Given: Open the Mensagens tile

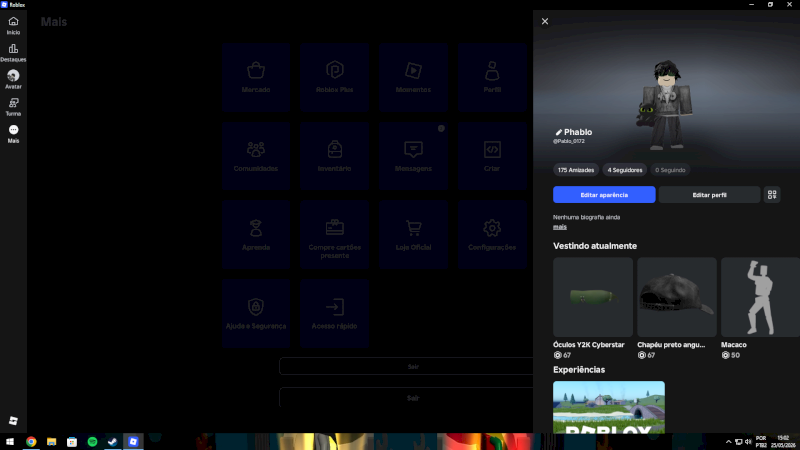Looking at the screenshot, I should 413,156.
